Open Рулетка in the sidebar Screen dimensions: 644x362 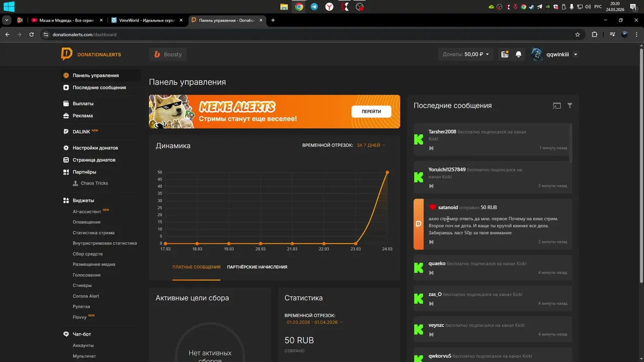tap(82, 307)
